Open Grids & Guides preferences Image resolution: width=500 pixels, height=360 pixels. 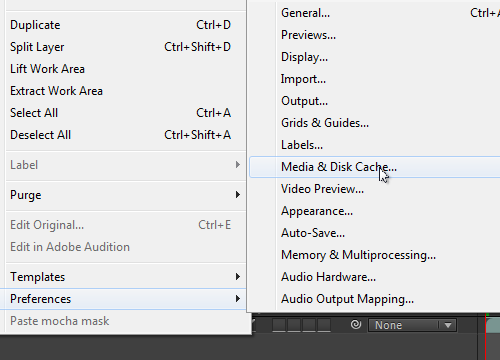click(375, 123)
